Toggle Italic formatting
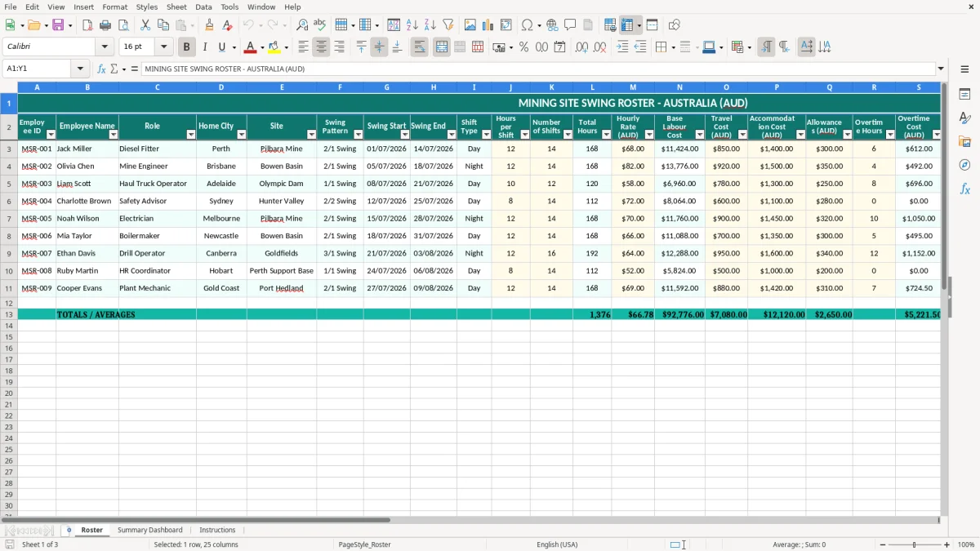This screenshot has height=551, width=980. point(204,47)
